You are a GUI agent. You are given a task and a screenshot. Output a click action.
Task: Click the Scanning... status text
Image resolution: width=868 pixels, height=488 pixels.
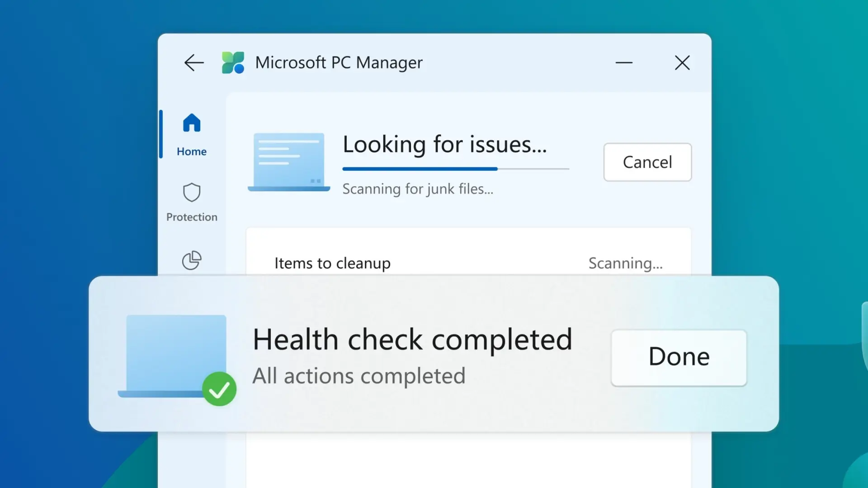point(625,263)
